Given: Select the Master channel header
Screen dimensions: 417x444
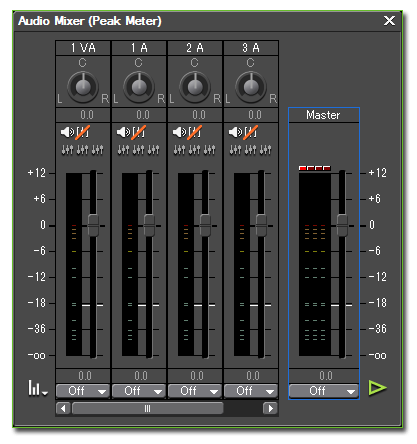Looking at the screenshot, I should point(324,115).
